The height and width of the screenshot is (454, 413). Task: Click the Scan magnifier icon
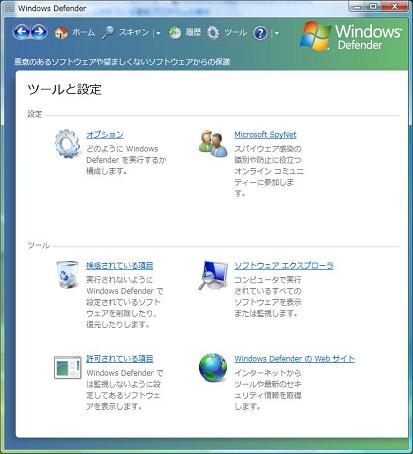pos(108,33)
